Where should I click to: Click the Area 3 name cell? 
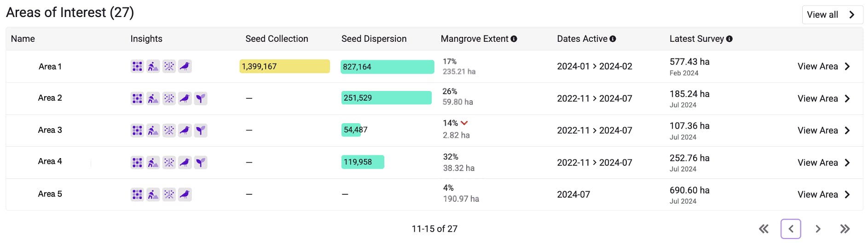pyautogui.click(x=50, y=130)
